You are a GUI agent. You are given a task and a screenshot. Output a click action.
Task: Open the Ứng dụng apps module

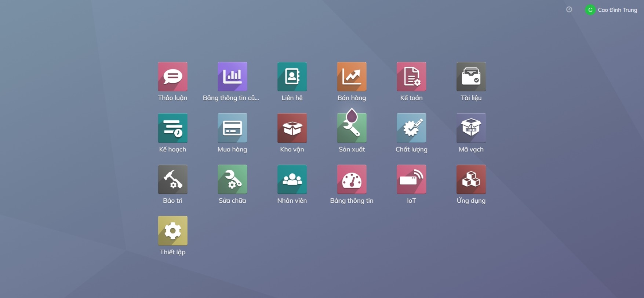click(x=471, y=179)
